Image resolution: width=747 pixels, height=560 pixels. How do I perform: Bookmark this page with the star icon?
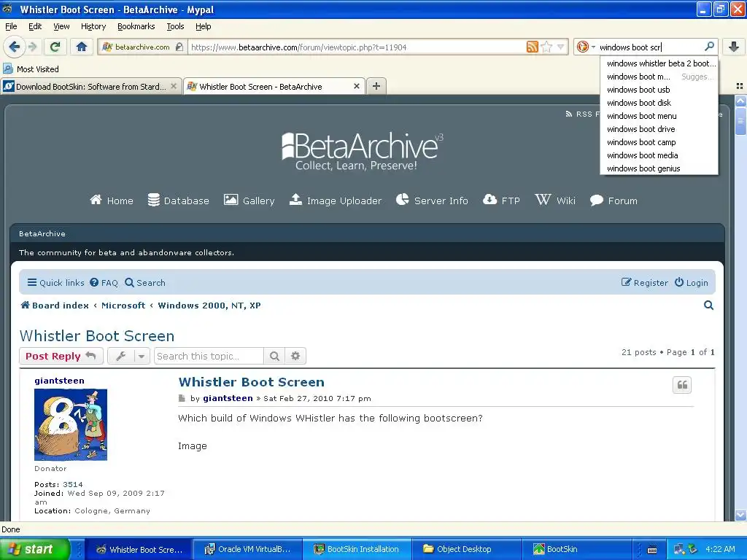tap(547, 47)
